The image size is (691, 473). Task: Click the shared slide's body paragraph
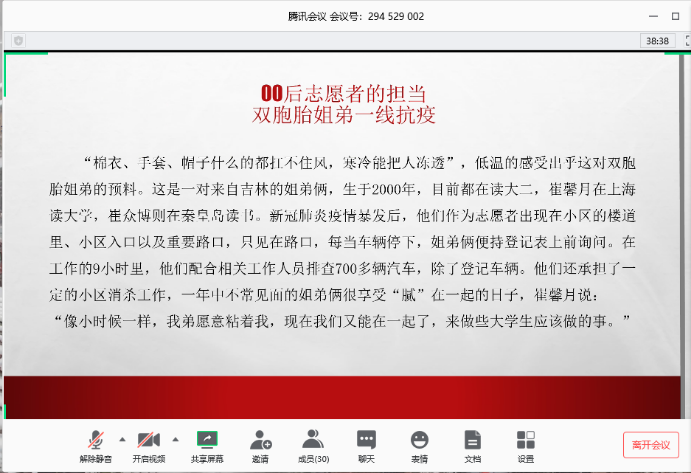click(x=345, y=241)
